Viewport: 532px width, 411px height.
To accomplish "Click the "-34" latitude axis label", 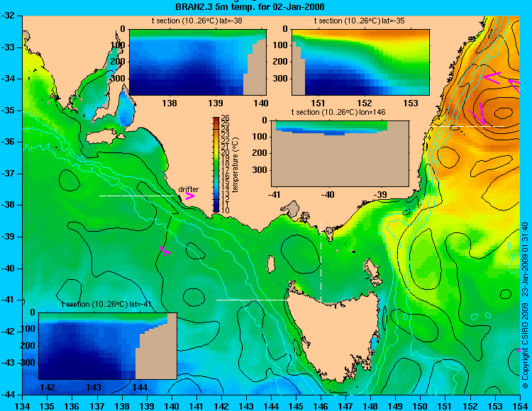I will point(8,79).
